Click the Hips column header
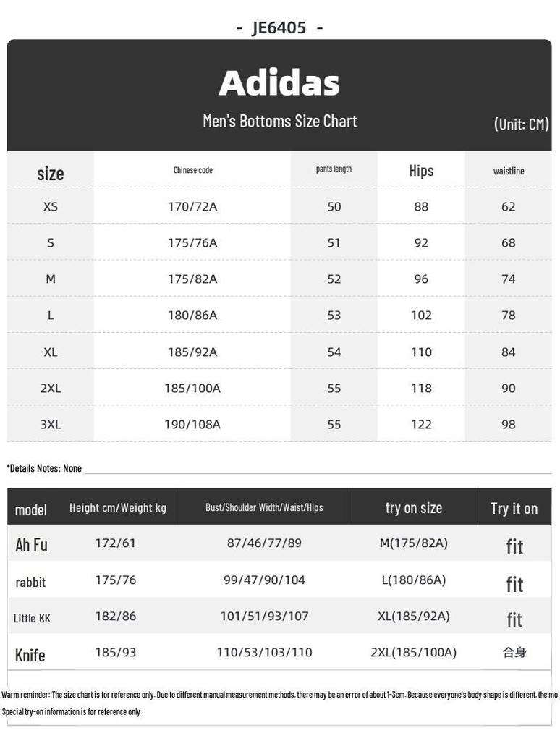This screenshot has height=741, width=560. [421, 171]
